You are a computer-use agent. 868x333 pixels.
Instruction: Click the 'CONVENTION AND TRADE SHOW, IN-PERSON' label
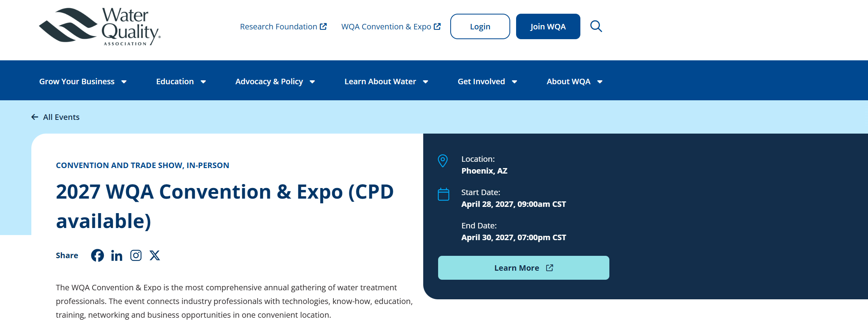(x=143, y=165)
